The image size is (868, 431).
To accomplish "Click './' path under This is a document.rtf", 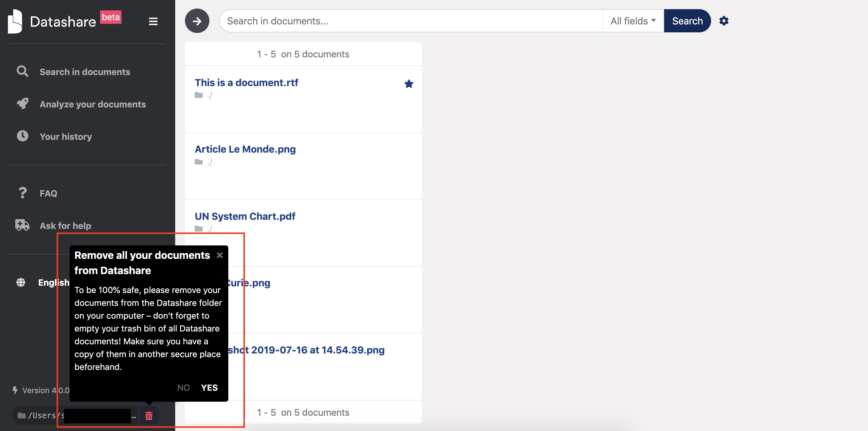I will click(x=210, y=95).
